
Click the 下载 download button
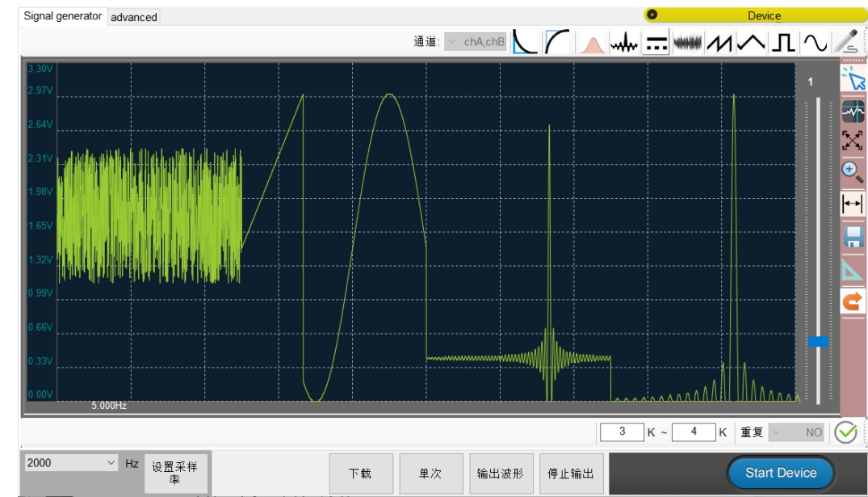[x=361, y=474]
